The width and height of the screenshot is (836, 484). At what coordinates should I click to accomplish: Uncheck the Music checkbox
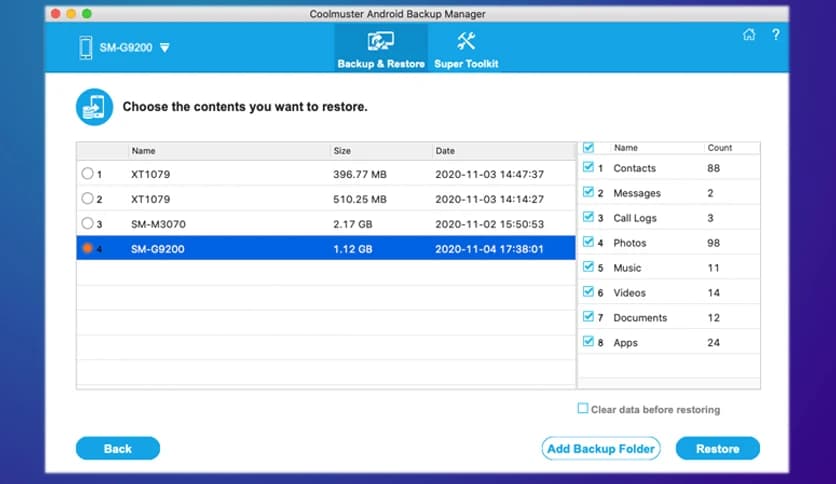pos(588,267)
